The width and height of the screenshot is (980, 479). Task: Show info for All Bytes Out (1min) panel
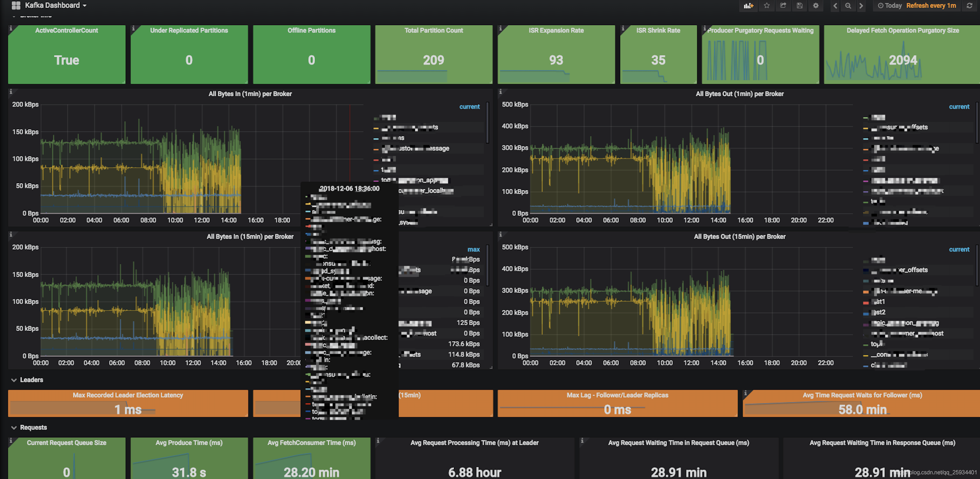[x=500, y=92]
